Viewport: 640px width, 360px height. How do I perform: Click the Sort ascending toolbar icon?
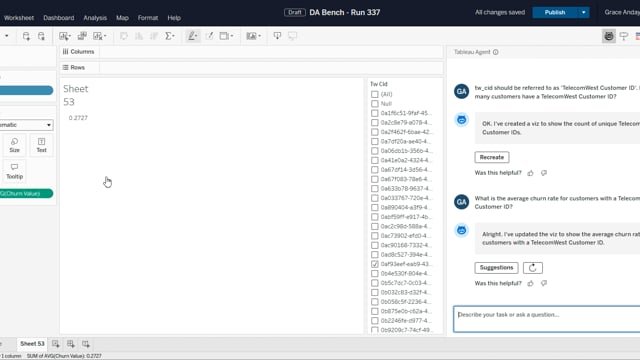[139, 36]
